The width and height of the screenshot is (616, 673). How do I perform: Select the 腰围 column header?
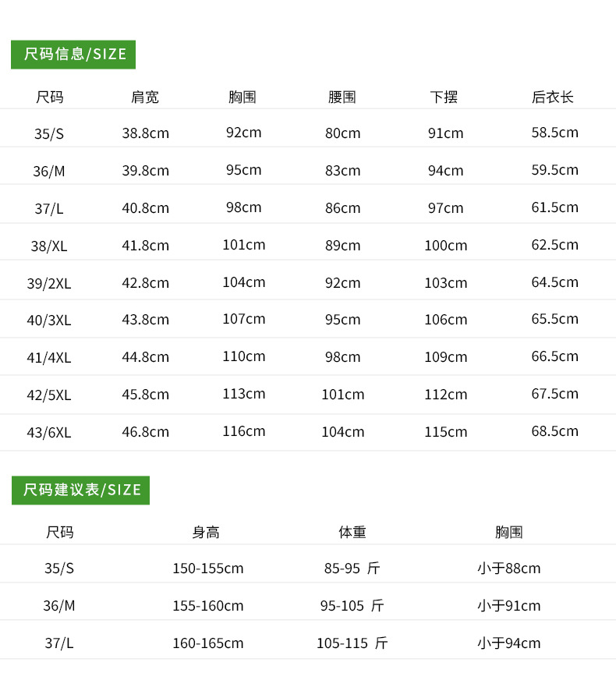click(342, 97)
